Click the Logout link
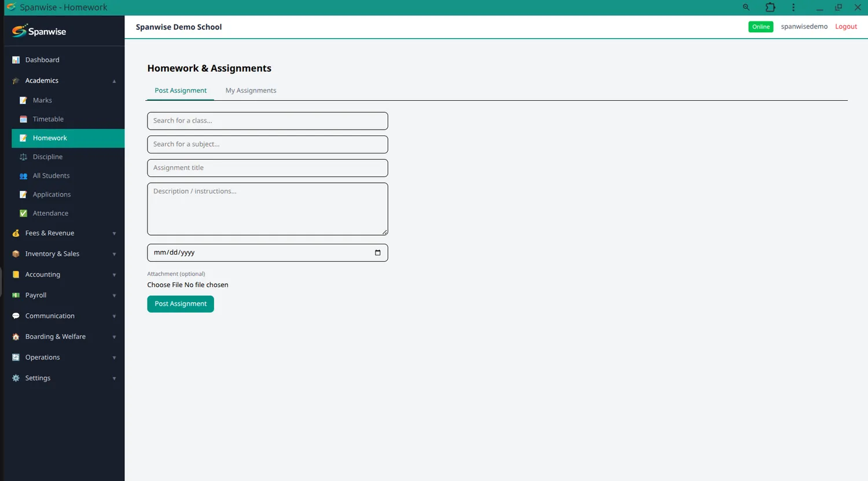Viewport: 868px width, 481px height. coord(846,27)
